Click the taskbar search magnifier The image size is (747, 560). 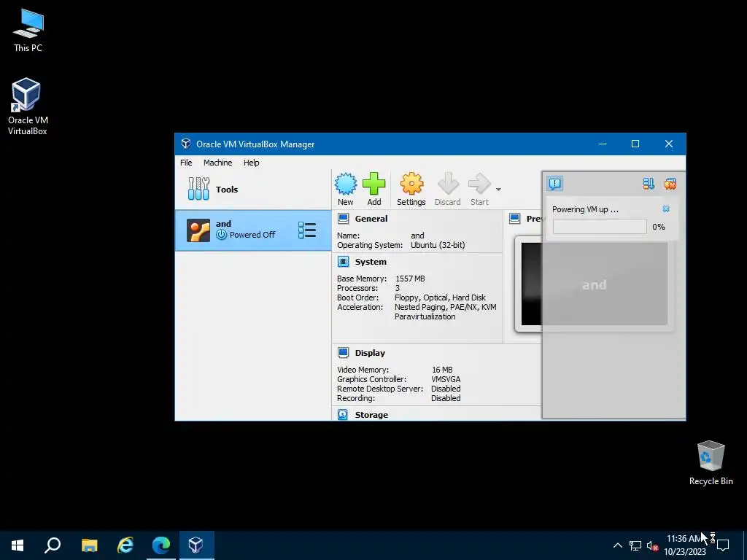click(53, 545)
